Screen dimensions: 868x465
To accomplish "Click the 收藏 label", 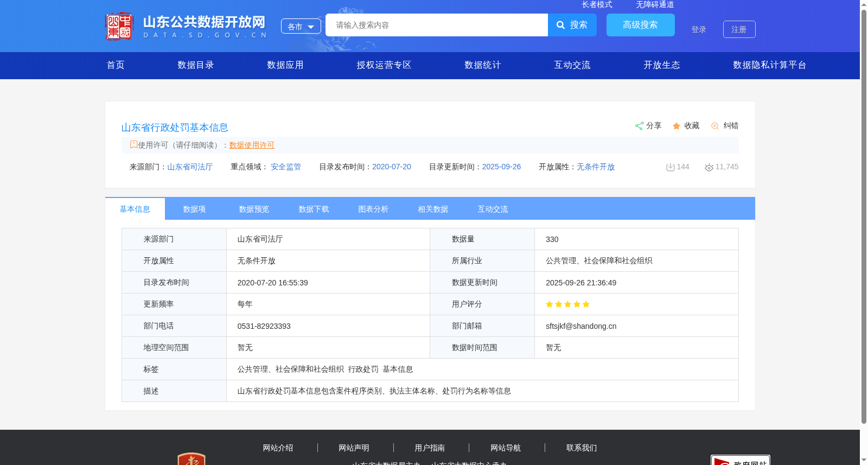I will [692, 126].
